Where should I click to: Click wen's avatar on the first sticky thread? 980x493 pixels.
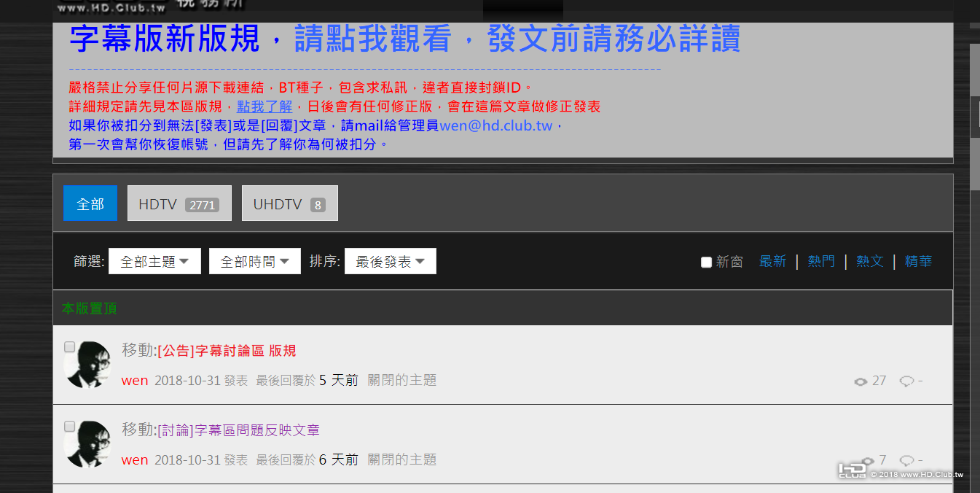click(87, 365)
